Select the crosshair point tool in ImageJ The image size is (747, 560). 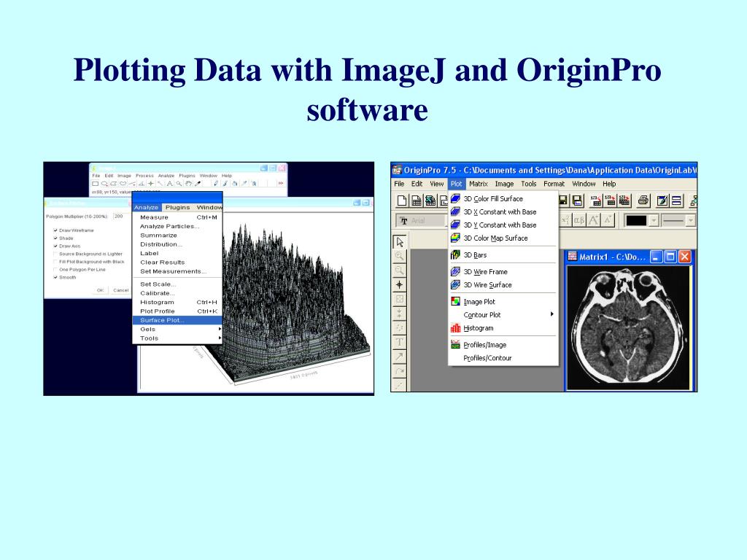pos(151,183)
